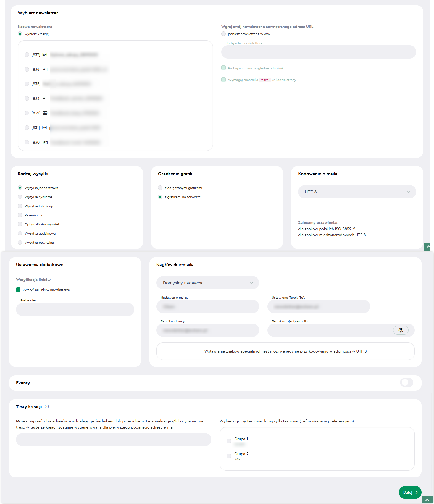This screenshot has width=434, height=504.
Task: Click the template icon beside creation 832
Action: 45,113
